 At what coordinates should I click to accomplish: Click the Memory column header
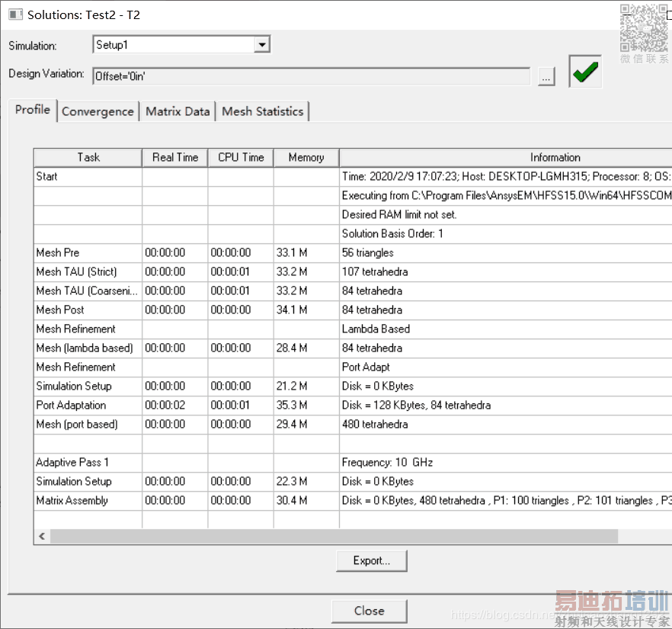point(306,157)
